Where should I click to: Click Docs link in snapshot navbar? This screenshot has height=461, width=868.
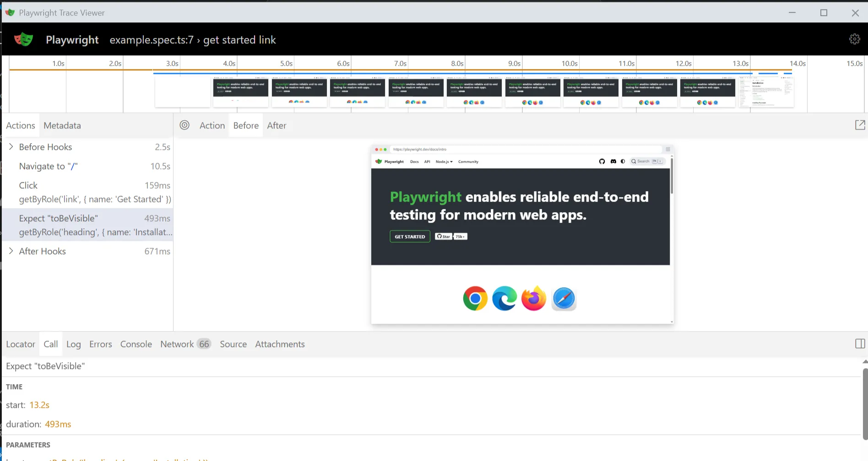point(414,161)
